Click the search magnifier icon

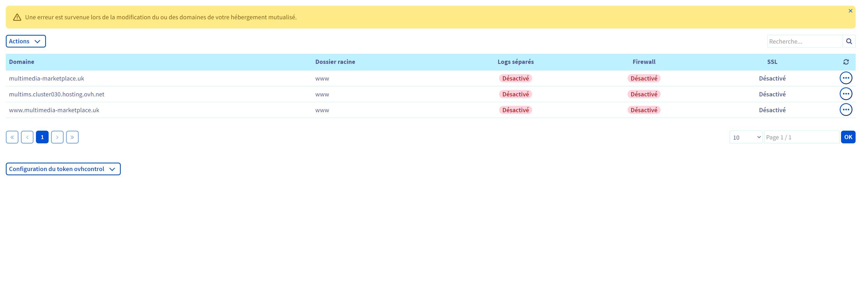849,41
